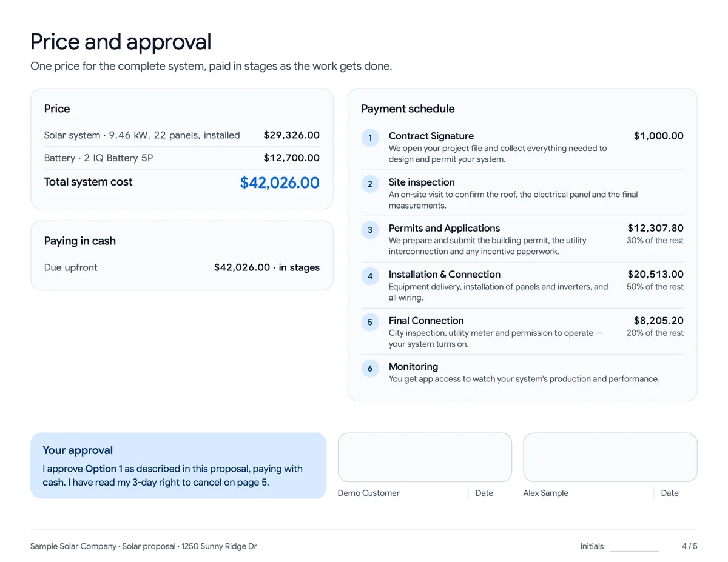Screen dimensions: 728x562
Task: Click the '50% of the rest' note
Action: click(x=655, y=287)
